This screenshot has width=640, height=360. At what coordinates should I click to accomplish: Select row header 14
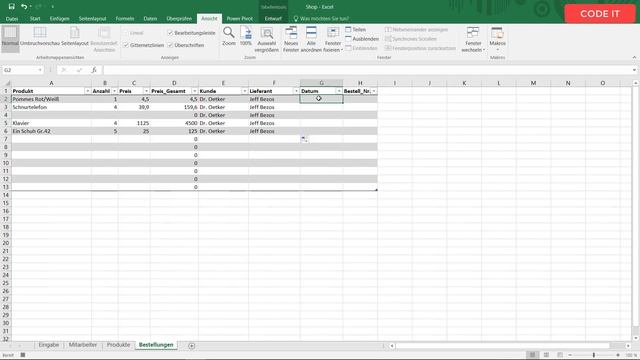coord(6,195)
